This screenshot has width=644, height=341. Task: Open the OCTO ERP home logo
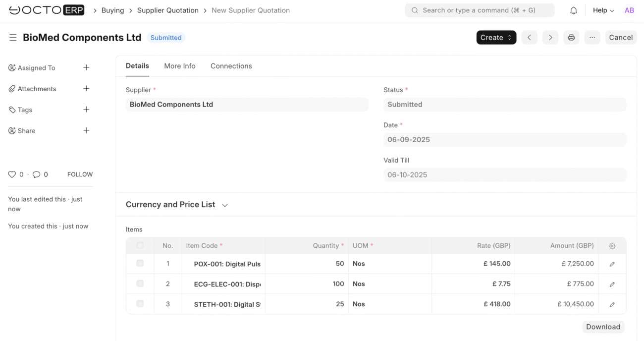pos(47,10)
